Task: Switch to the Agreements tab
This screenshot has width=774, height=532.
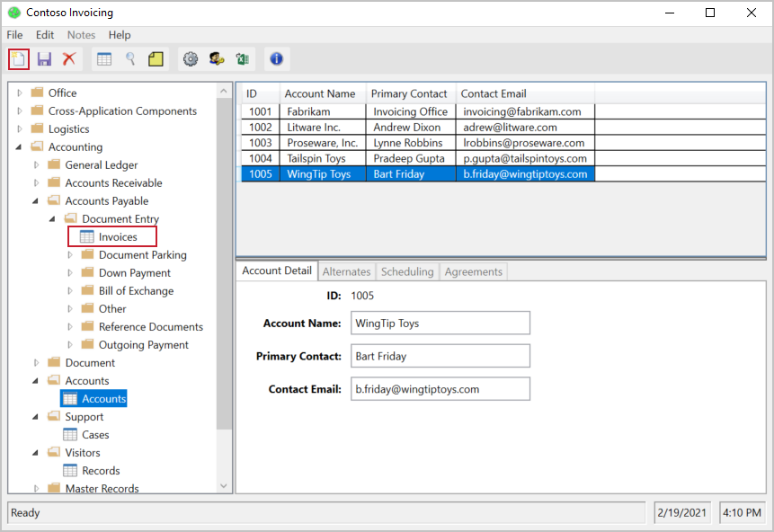Action: 474,271
